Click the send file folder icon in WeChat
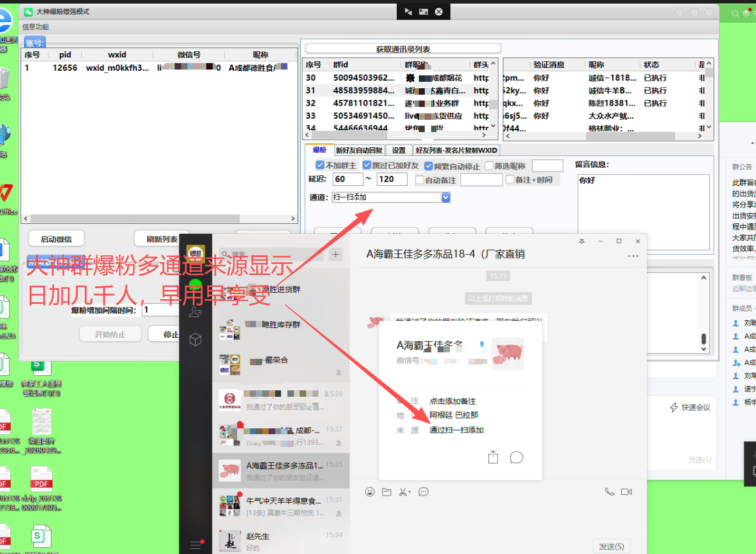 [x=387, y=492]
